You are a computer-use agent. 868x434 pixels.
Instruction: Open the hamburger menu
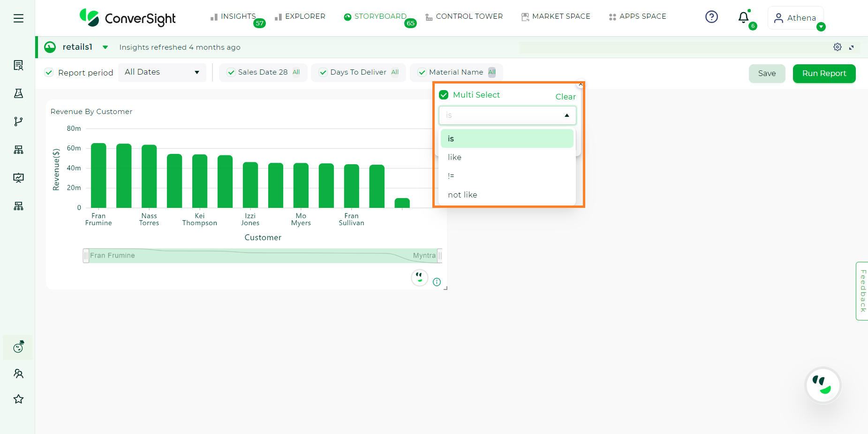click(18, 18)
